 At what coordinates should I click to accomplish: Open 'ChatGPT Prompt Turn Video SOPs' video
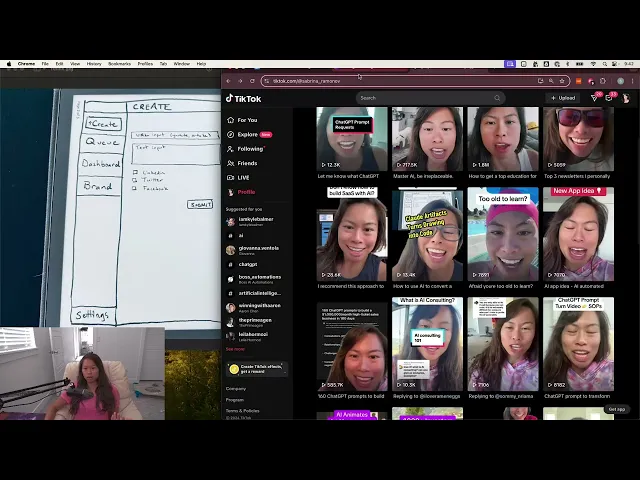pos(578,344)
